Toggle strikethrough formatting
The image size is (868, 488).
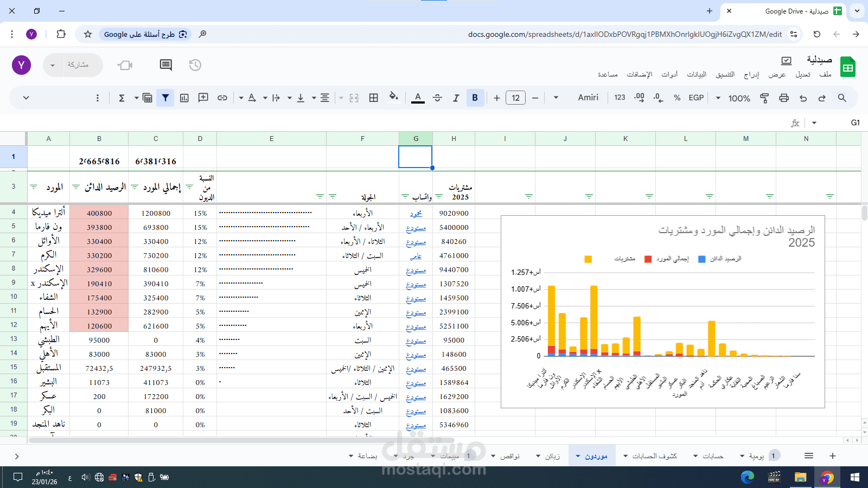437,98
